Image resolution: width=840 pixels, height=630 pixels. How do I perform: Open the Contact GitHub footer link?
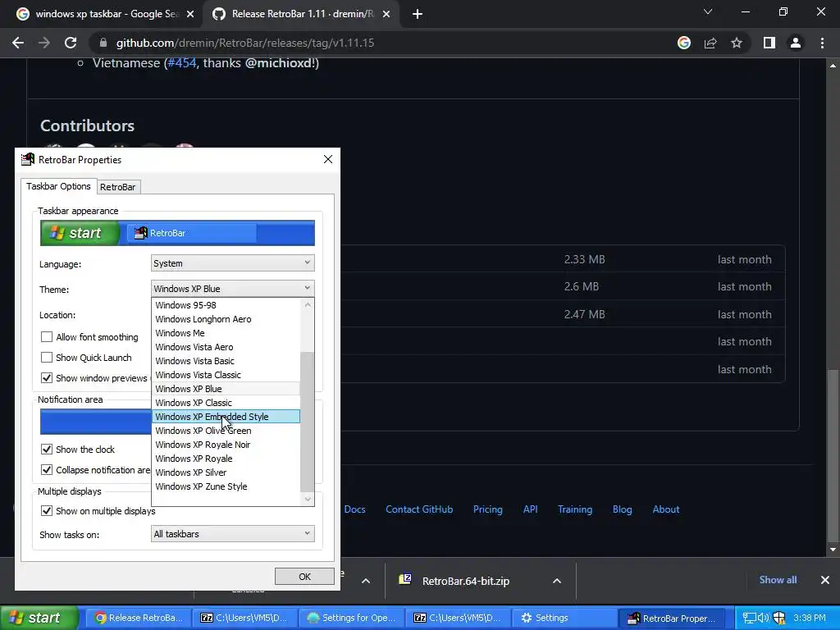[419, 509]
